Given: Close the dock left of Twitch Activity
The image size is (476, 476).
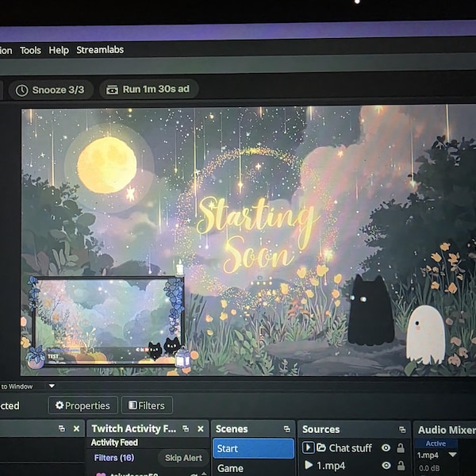Looking at the screenshot, I should pos(76,428).
